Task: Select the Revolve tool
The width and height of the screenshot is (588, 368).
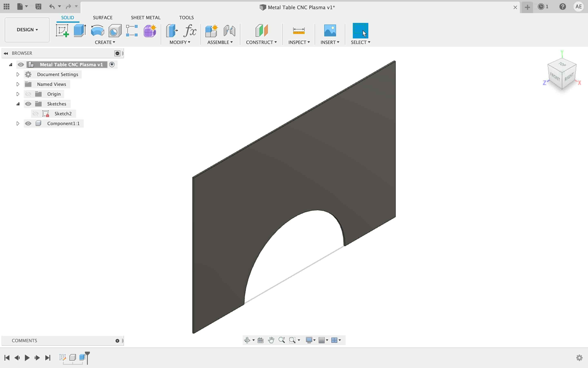Action: pyautogui.click(x=97, y=31)
